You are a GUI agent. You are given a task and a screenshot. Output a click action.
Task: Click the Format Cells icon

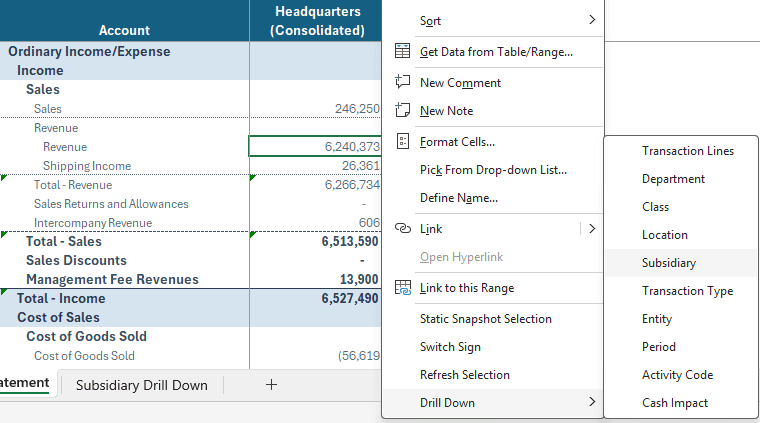[x=402, y=141]
